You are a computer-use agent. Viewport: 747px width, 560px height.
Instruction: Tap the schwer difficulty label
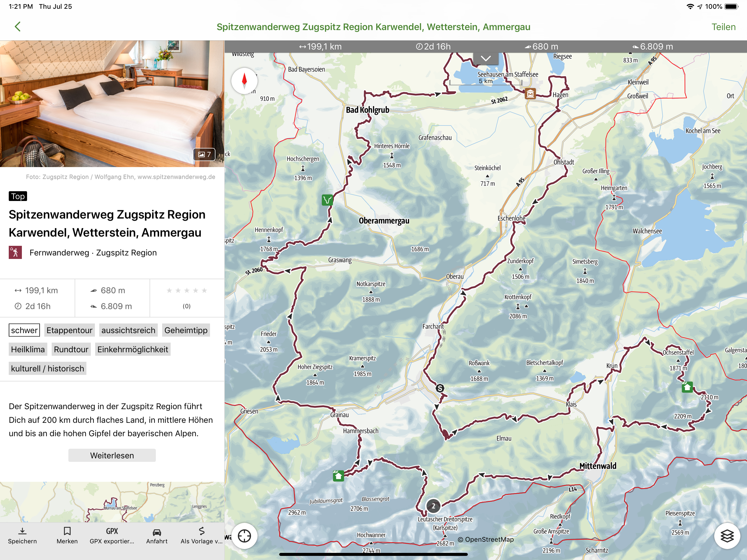[24, 330]
